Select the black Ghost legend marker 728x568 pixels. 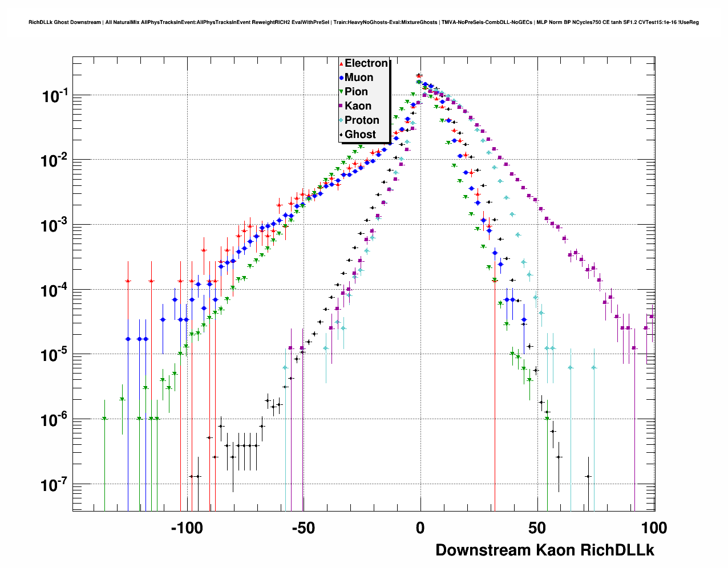coord(341,135)
